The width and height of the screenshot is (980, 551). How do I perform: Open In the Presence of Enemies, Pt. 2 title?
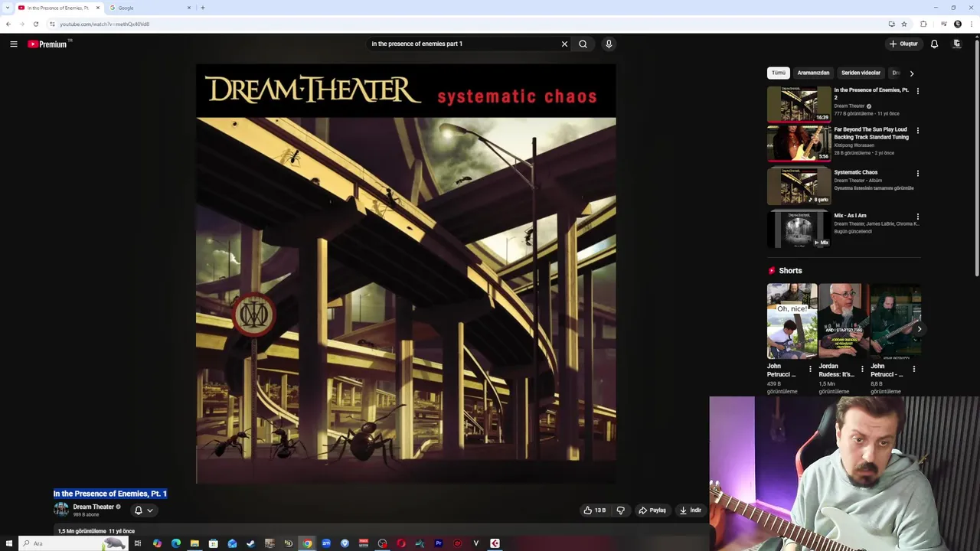point(871,93)
